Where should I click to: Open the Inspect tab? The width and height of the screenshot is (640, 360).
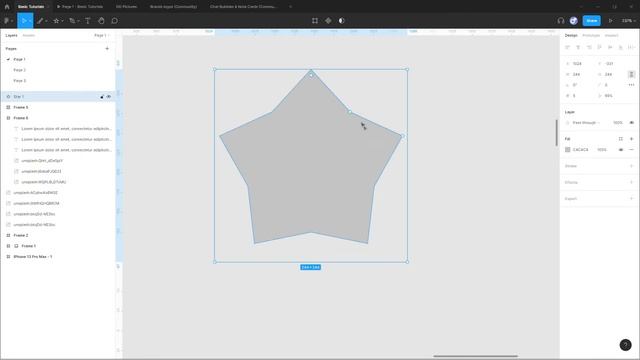611,36
